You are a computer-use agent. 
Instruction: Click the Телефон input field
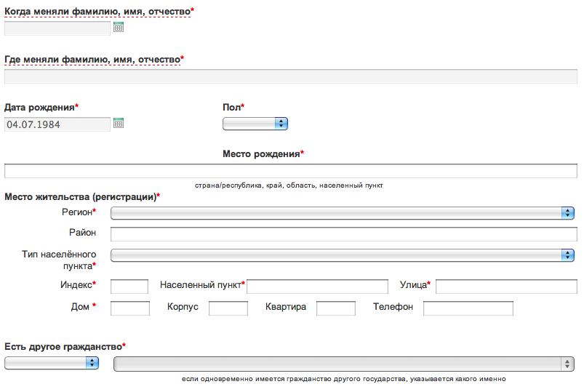coord(468,308)
